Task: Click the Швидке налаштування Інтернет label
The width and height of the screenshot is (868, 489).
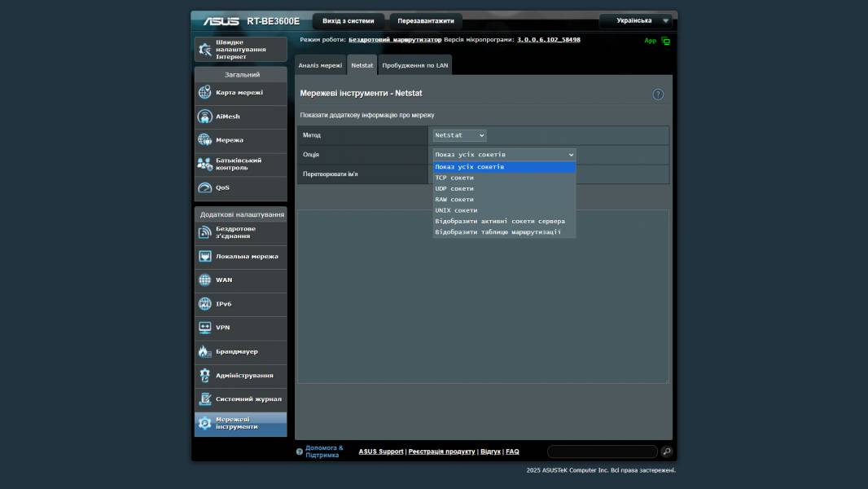Action: click(241, 49)
